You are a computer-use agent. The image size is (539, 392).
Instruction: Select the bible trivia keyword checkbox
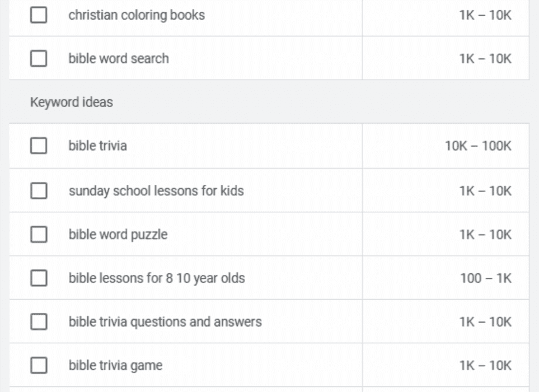point(39,146)
